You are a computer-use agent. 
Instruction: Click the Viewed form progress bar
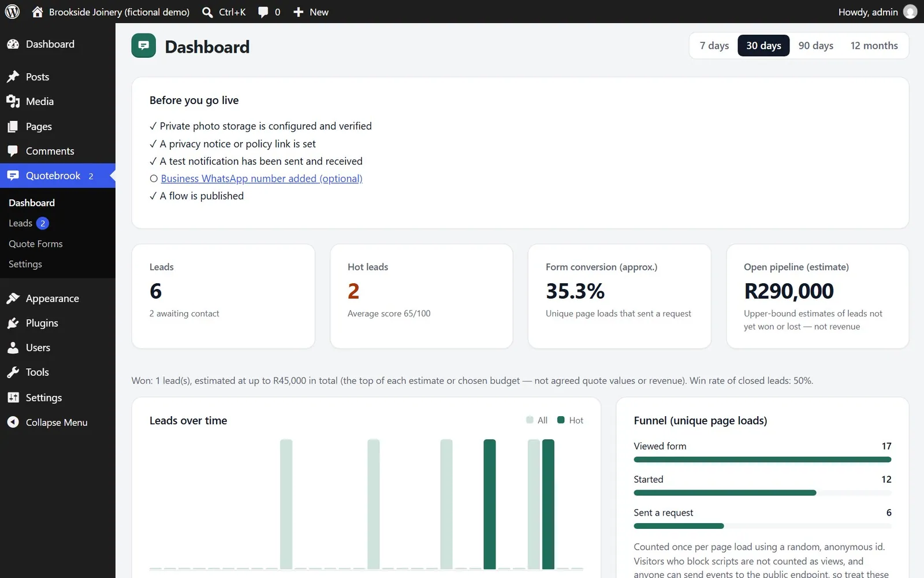pyautogui.click(x=762, y=460)
